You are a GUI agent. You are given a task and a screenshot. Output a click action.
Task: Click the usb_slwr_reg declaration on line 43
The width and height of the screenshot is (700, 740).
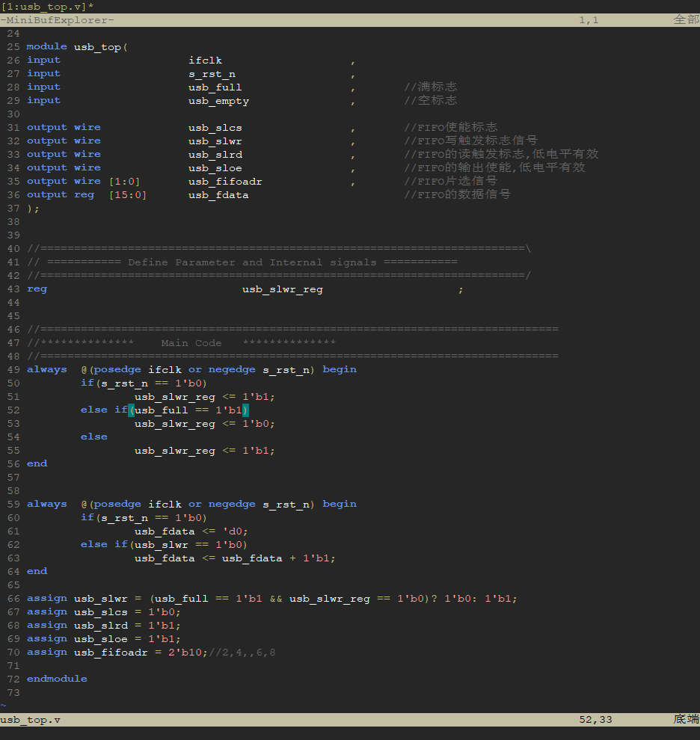[x=283, y=289]
